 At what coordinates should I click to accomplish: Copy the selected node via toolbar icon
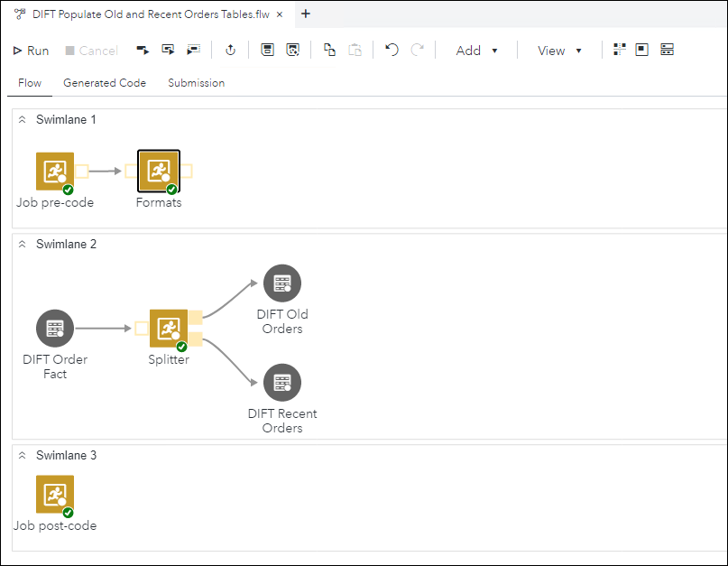pos(329,50)
